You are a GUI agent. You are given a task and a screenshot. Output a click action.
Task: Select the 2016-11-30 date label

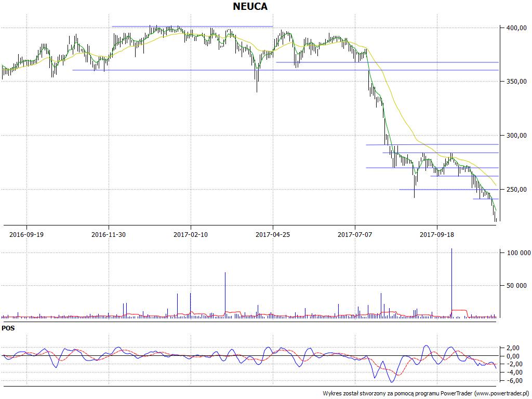click(109, 234)
